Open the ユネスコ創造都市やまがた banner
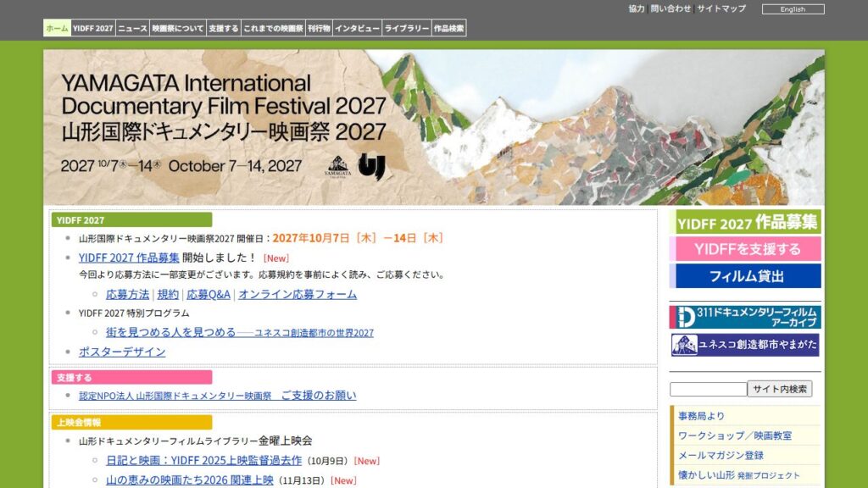This screenshot has width=868, height=488. [745, 345]
